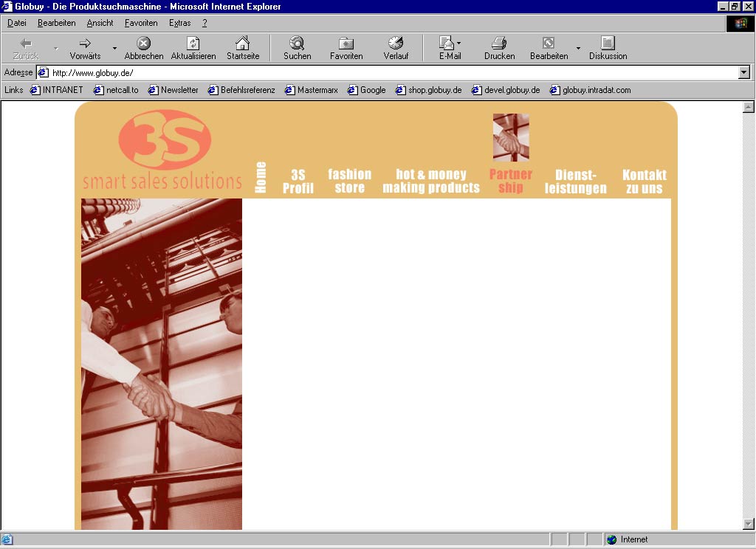Viewport: 756px width, 549px height.
Task: Click the Vorwärts forward arrow icon
Action: click(x=85, y=44)
